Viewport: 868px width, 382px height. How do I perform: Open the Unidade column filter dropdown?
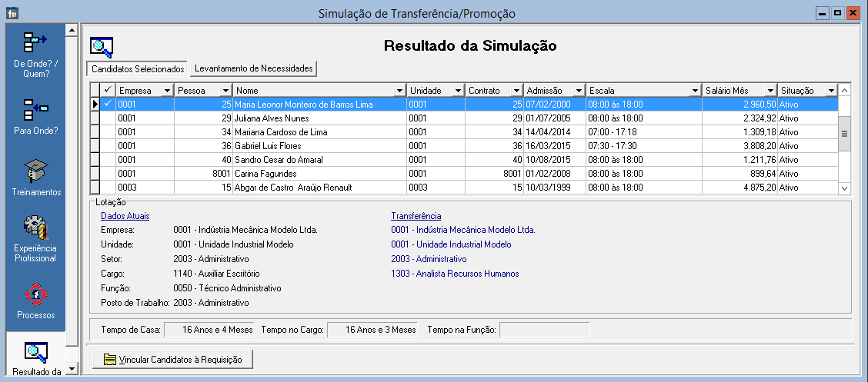(457, 91)
